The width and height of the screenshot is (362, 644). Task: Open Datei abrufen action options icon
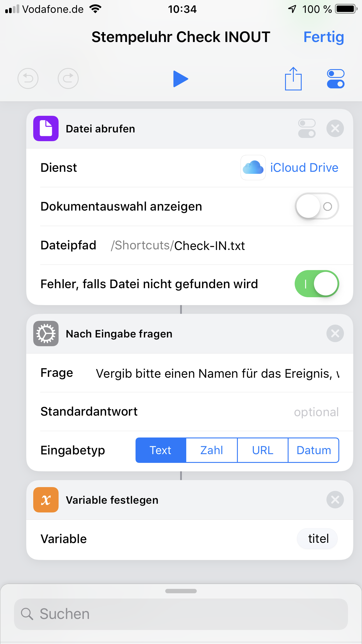pyautogui.click(x=307, y=128)
